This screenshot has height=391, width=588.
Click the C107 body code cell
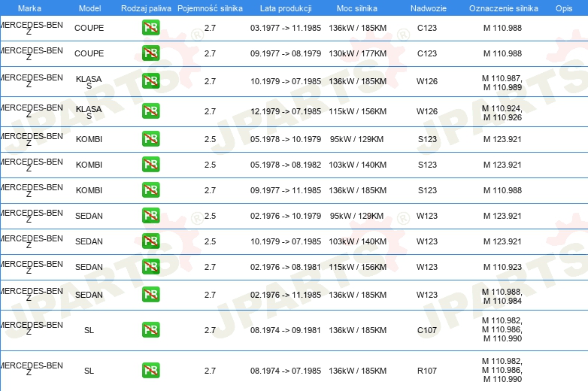(427, 330)
